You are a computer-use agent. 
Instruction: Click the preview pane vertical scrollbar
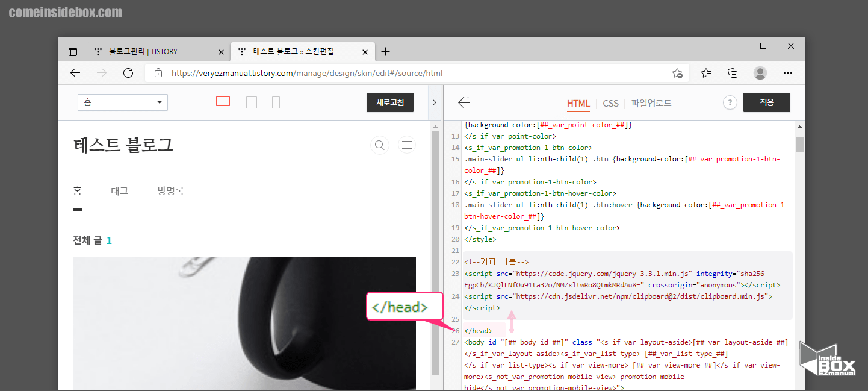pyautogui.click(x=435, y=253)
